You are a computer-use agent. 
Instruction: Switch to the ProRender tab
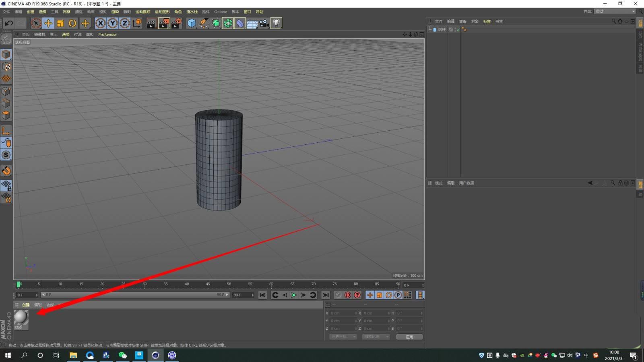107,35
